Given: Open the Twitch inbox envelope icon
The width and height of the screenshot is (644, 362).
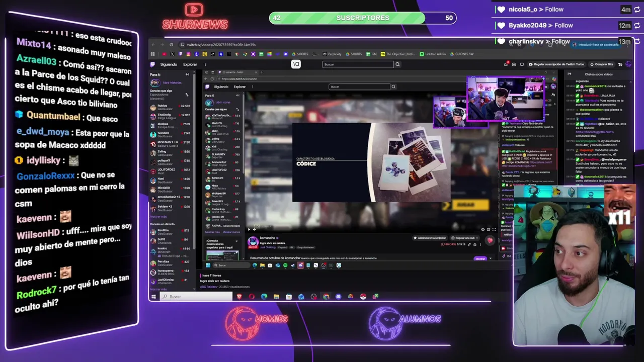Looking at the screenshot, I should click(514, 64).
